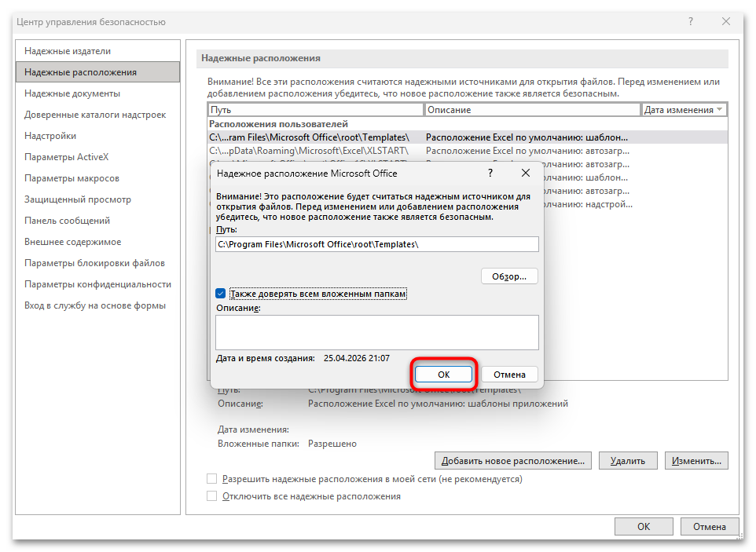Open Дата изменения column dropdown arrow
This screenshot has width=756, height=552.
(719, 110)
